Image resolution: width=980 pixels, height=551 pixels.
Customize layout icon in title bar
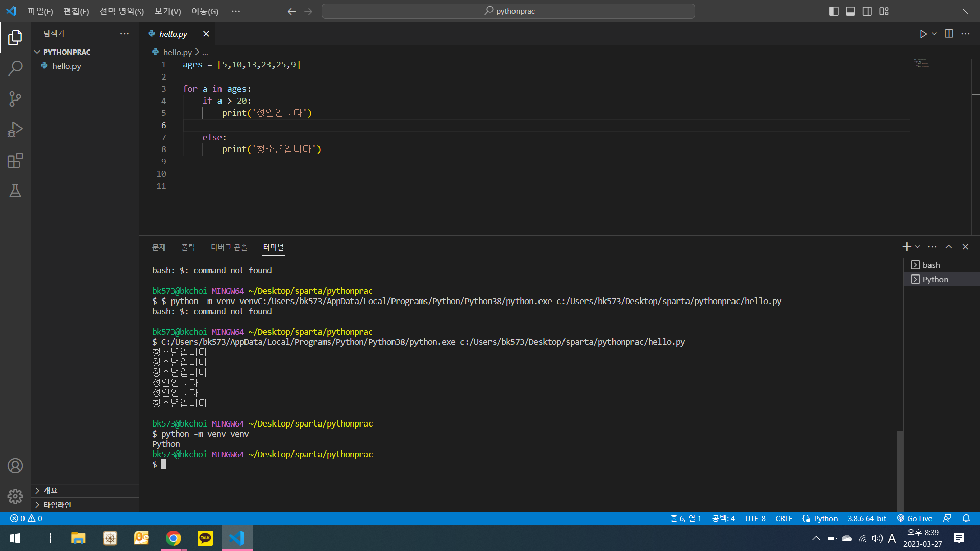[884, 11]
